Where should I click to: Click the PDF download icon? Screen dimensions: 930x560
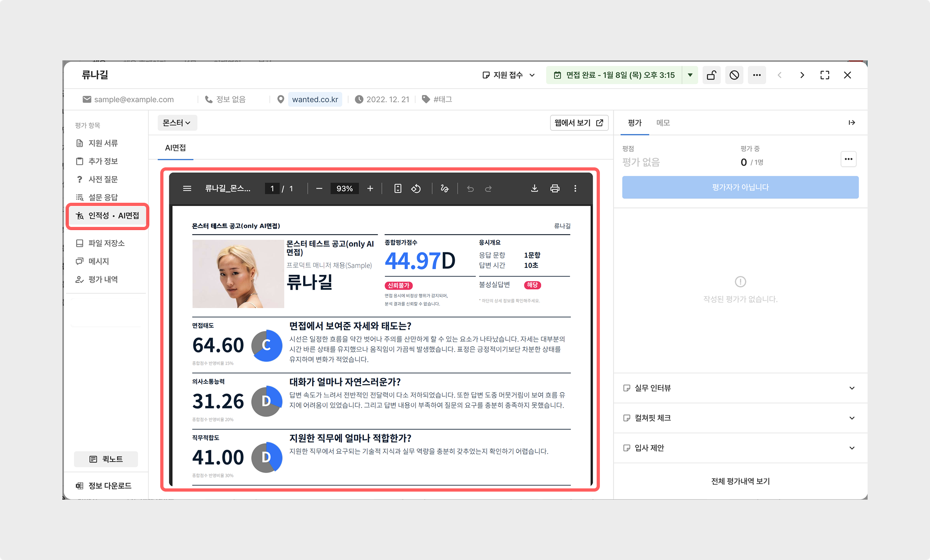[x=534, y=188]
